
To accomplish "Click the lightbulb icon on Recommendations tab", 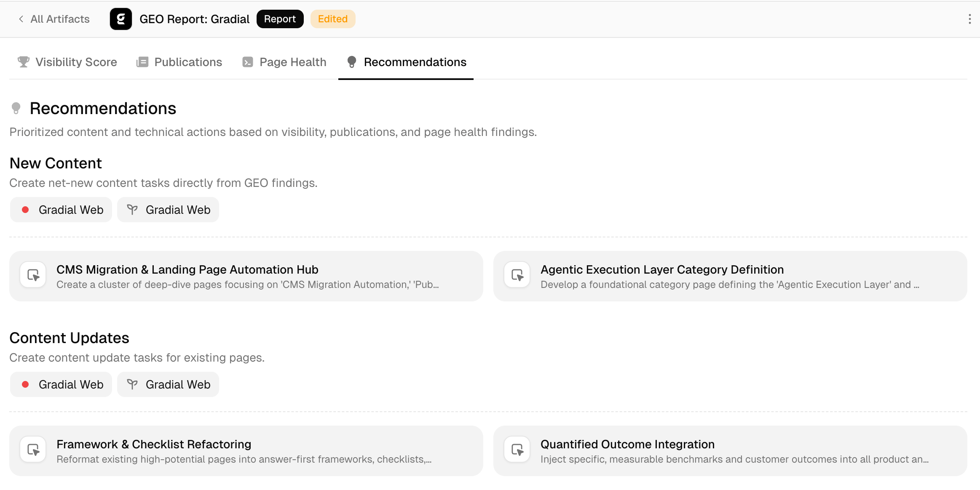I will pos(352,62).
